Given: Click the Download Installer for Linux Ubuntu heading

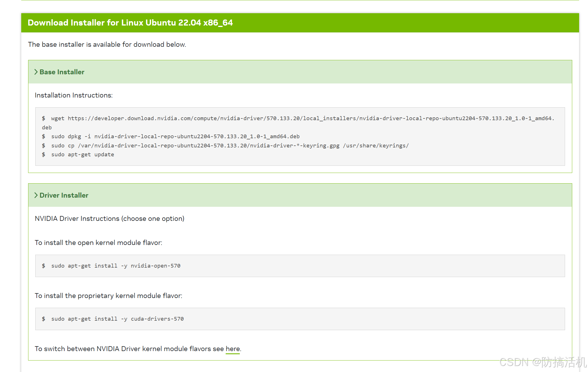Looking at the screenshot, I should [x=130, y=23].
